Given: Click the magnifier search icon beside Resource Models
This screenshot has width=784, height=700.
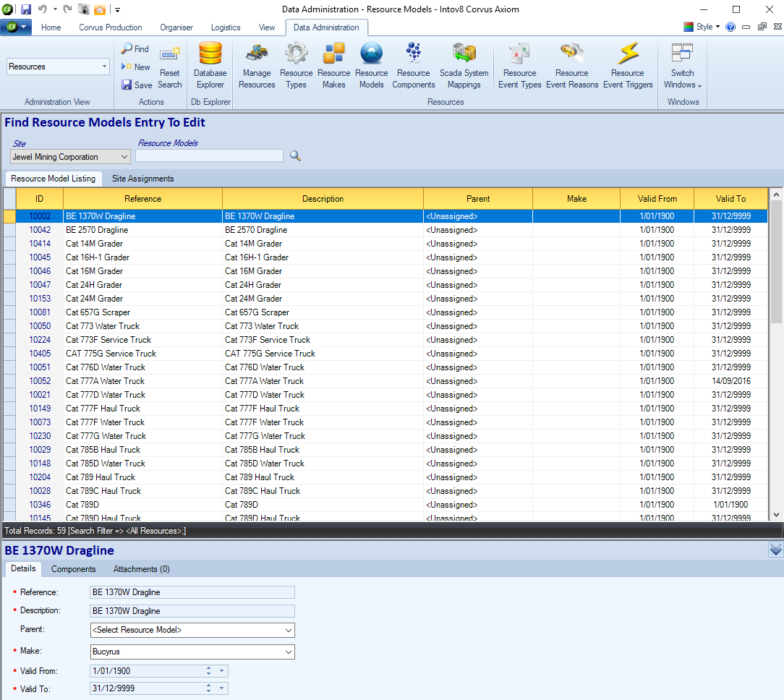Looking at the screenshot, I should (296, 156).
